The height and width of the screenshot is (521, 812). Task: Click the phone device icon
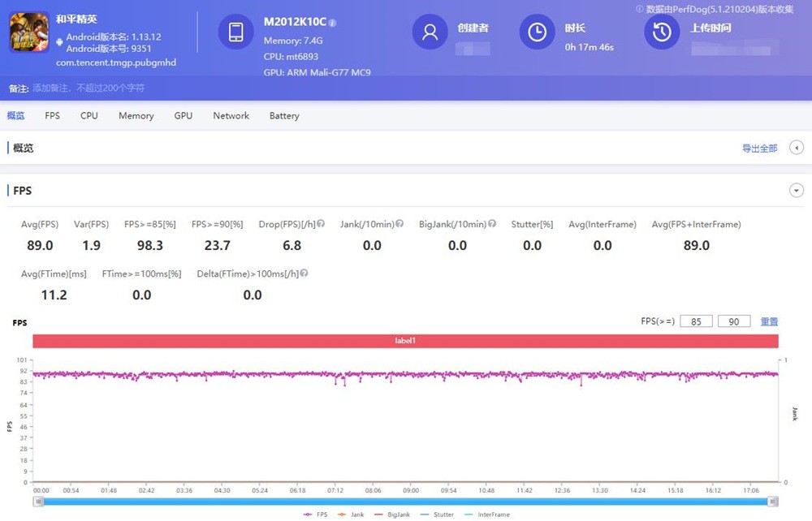click(235, 32)
